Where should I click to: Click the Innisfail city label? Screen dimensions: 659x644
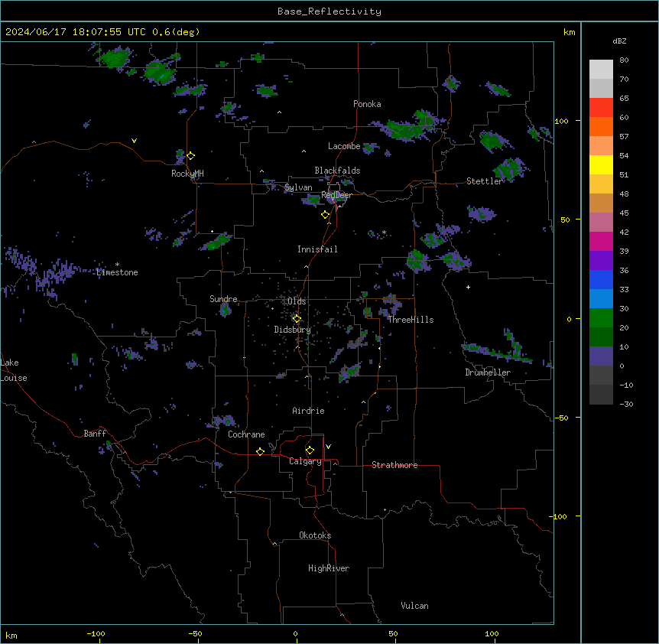(317, 249)
